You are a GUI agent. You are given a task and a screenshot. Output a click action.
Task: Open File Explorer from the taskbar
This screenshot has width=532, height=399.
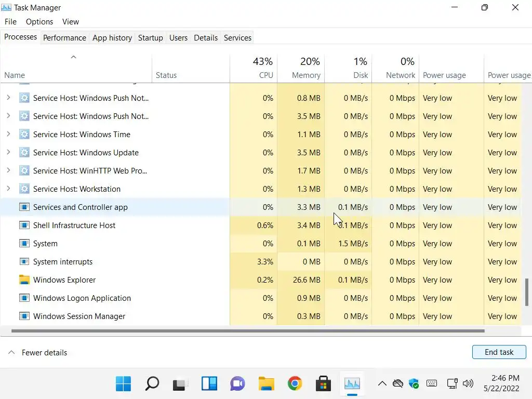click(x=267, y=384)
